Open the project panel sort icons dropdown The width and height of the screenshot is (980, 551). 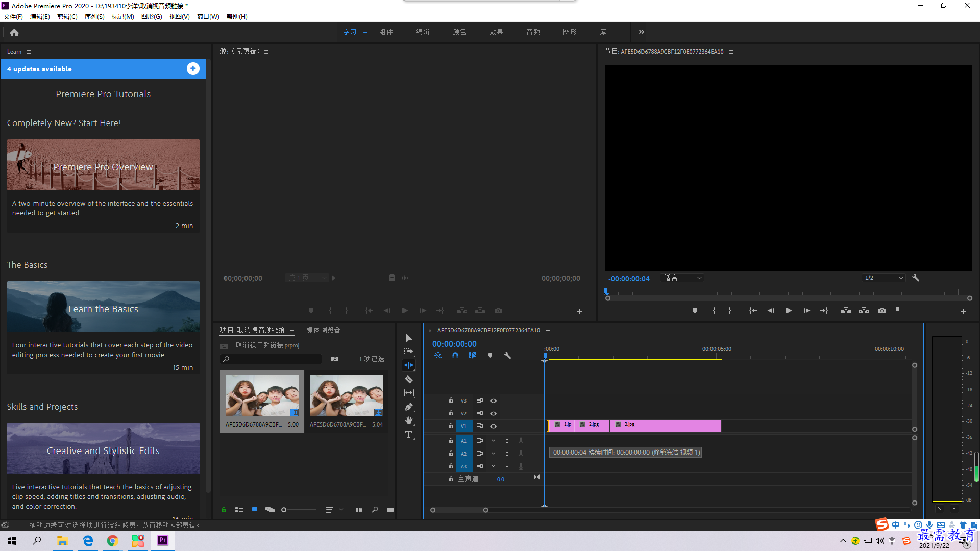(x=334, y=510)
